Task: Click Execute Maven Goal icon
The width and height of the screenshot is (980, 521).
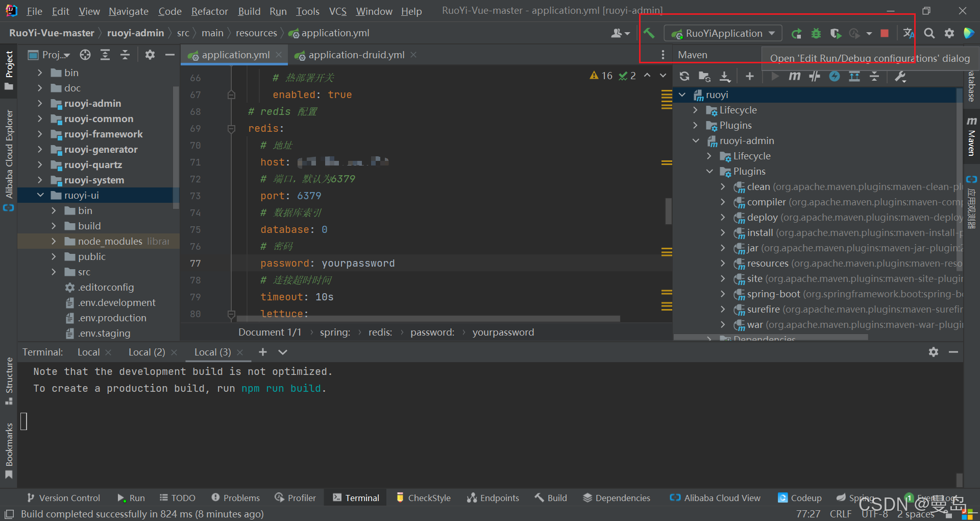Action: tap(794, 77)
